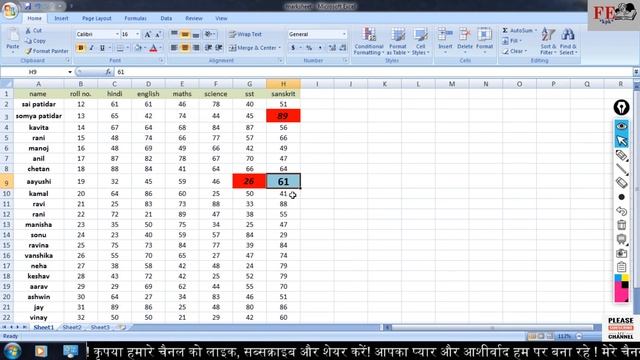Open the Borders dropdown arrow
Screen dimensions: 640x360
pyautogui.click(x=127, y=48)
